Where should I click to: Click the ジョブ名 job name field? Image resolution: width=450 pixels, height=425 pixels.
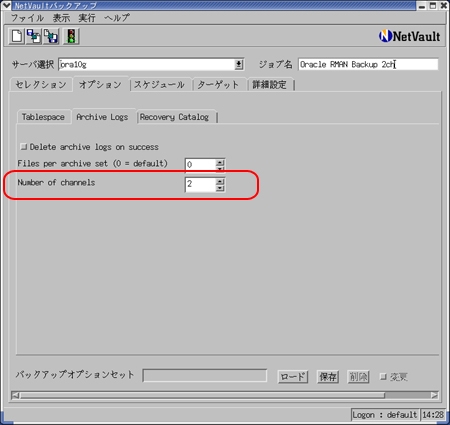pos(368,64)
